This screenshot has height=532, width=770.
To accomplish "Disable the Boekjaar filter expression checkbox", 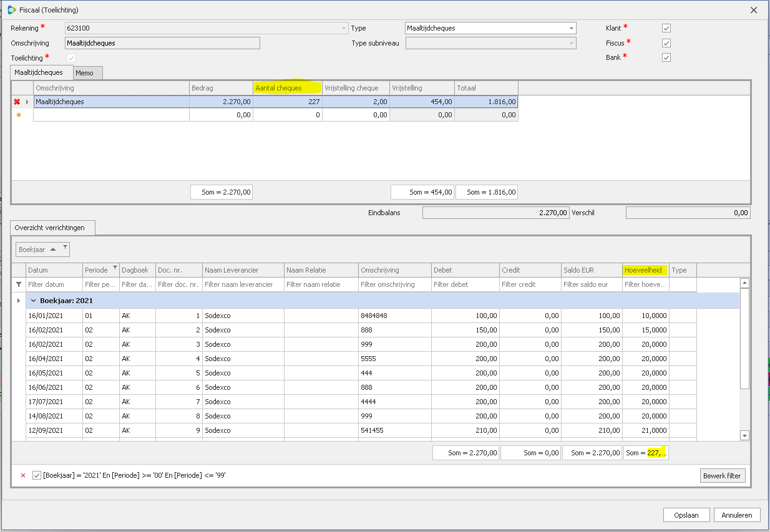I will [36, 476].
